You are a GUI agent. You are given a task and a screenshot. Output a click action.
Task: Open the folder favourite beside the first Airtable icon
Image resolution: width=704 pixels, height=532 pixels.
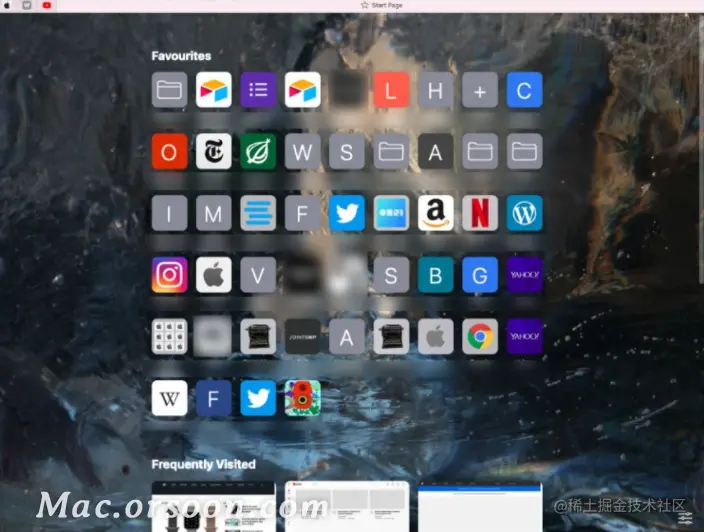click(x=169, y=90)
